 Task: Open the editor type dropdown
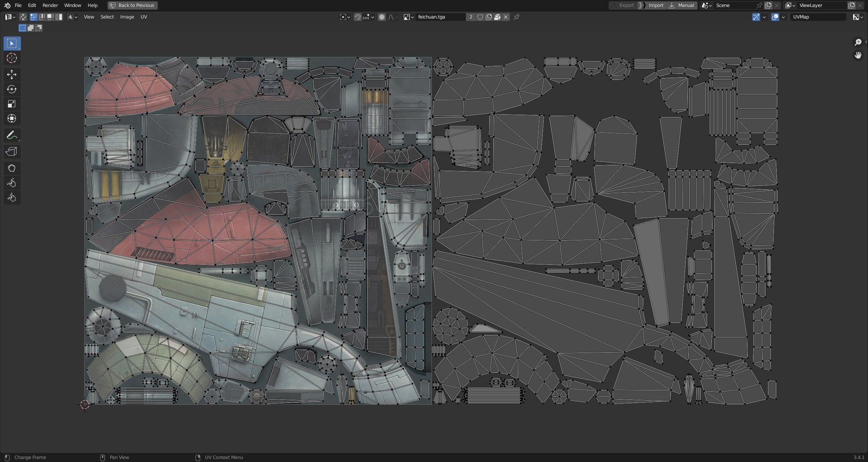(x=10, y=17)
